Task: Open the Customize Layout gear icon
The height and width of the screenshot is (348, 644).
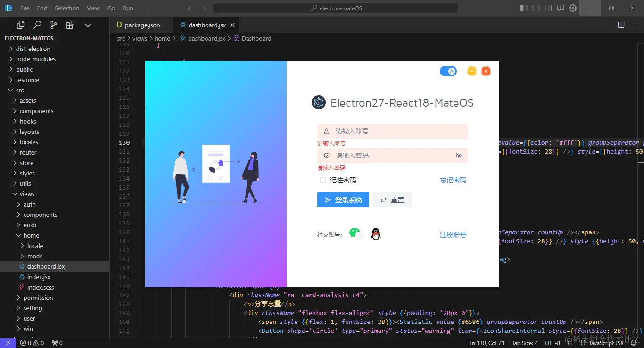Action: coord(573,8)
